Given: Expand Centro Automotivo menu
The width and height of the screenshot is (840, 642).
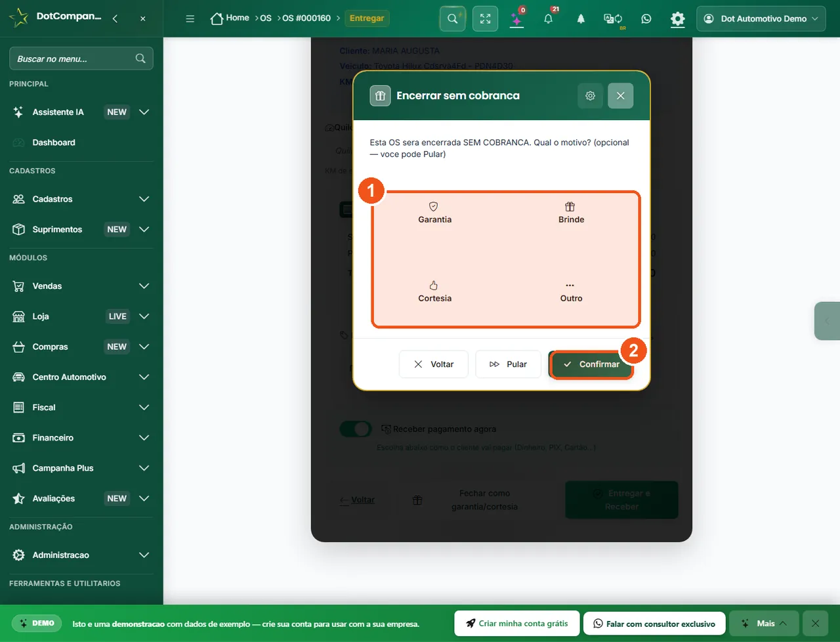Looking at the screenshot, I should coord(81,377).
